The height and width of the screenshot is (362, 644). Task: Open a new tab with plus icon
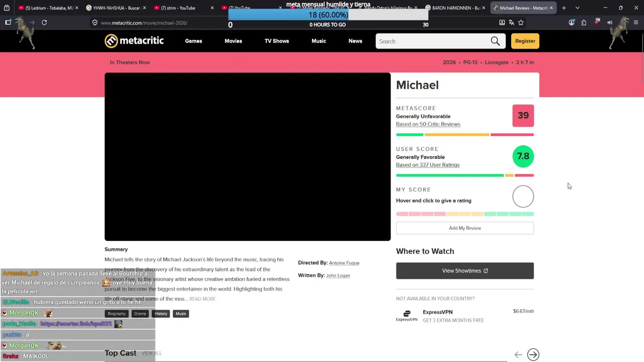pos(564,8)
